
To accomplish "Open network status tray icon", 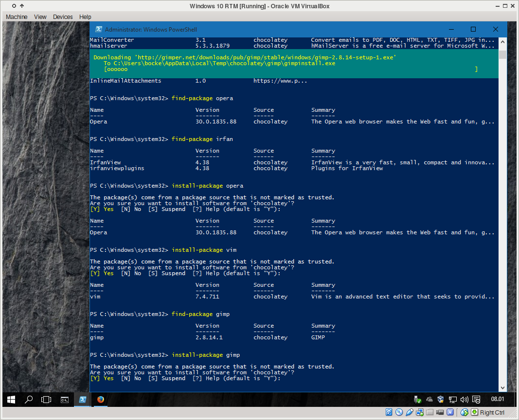I will tap(452, 400).
